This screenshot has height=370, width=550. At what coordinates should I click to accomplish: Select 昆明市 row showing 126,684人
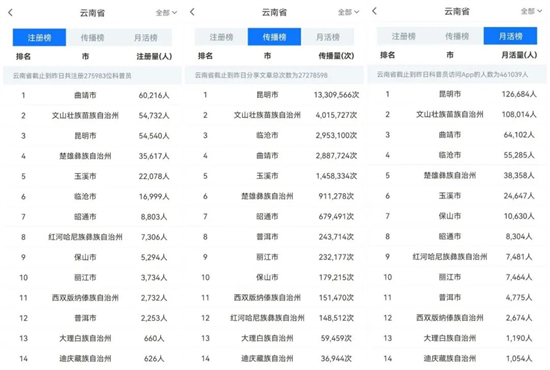457,94
